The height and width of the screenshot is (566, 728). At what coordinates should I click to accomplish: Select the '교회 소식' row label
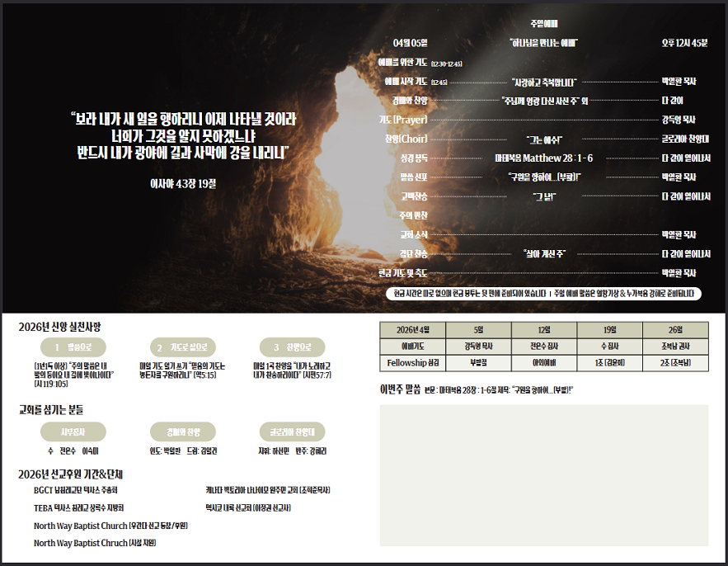(414, 234)
